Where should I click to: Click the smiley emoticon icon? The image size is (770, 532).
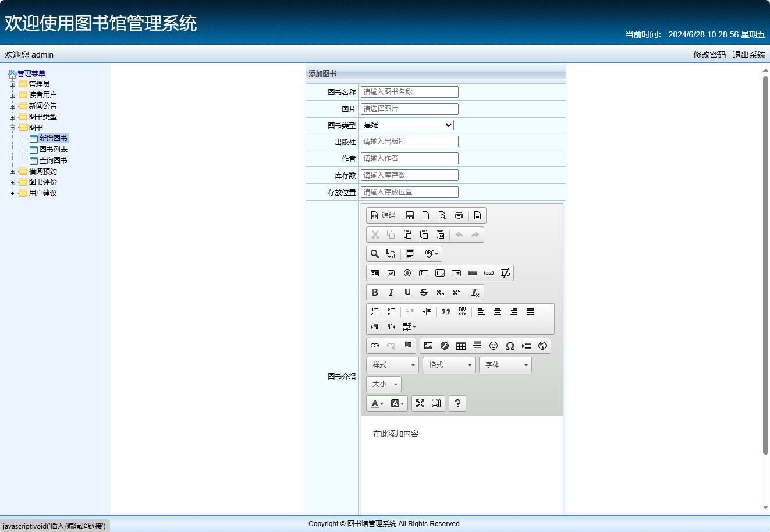[494, 346]
